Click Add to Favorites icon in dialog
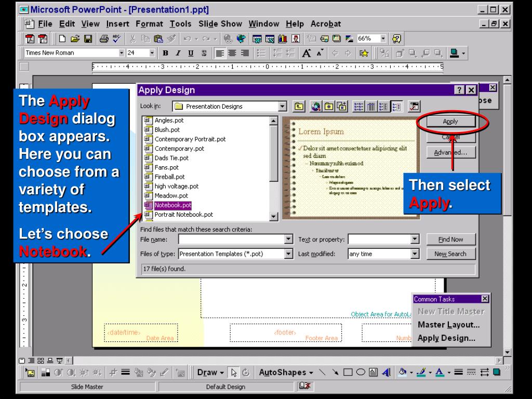This screenshot has width=532, height=399. 342,107
